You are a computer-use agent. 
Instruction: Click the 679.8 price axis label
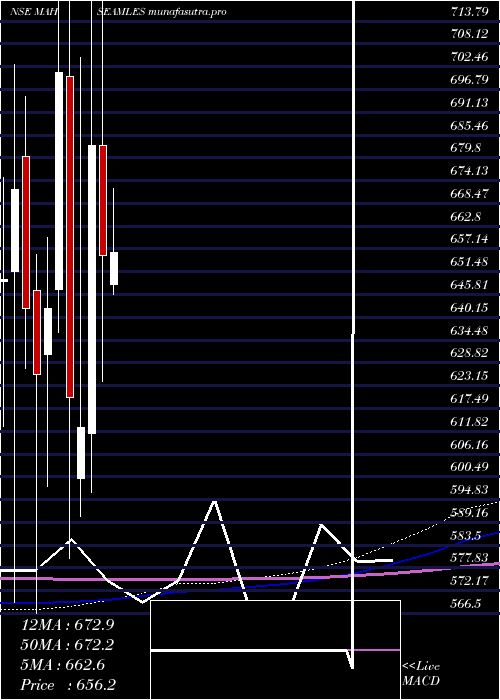pyautogui.click(x=466, y=148)
